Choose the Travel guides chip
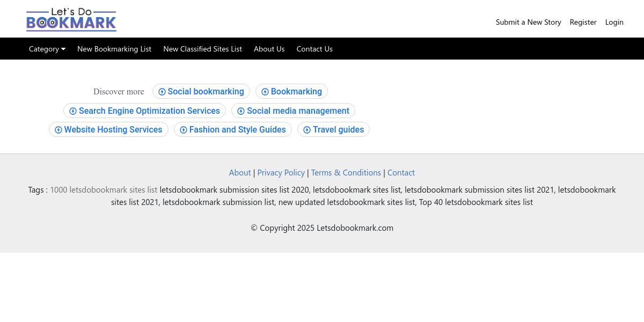This screenshot has width=644, height=322. [x=333, y=130]
